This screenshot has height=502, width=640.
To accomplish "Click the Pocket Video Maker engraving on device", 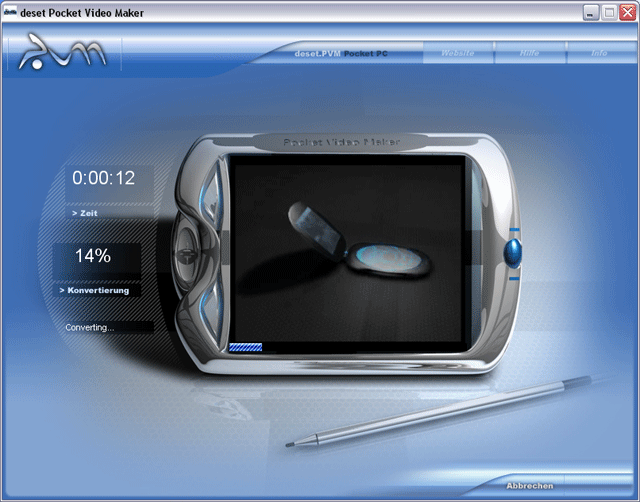I will click(x=341, y=142).
